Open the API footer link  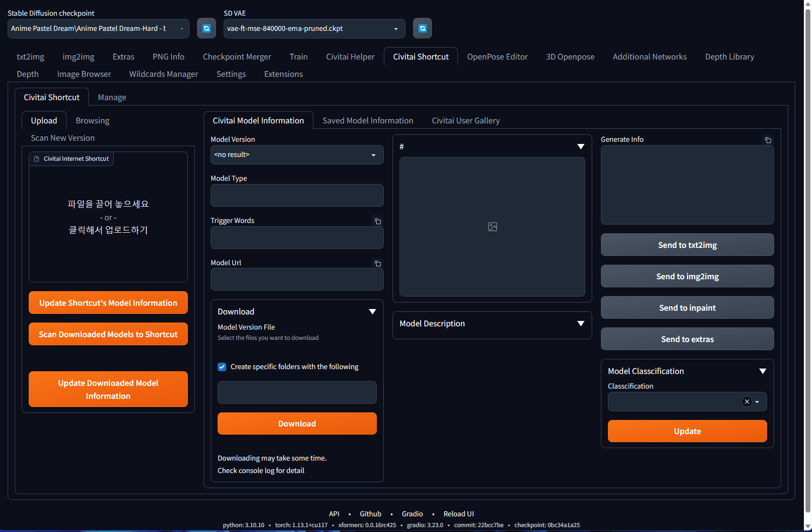pos(334,514)
